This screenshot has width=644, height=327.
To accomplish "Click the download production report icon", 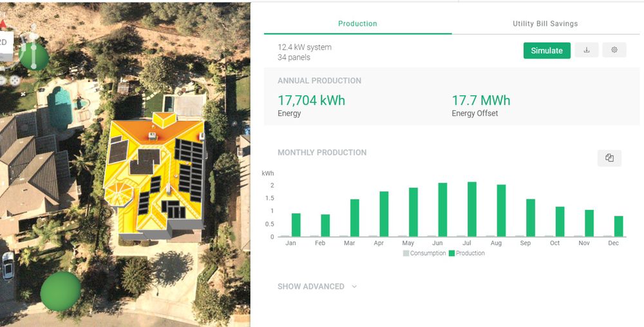I will [586, 50].
